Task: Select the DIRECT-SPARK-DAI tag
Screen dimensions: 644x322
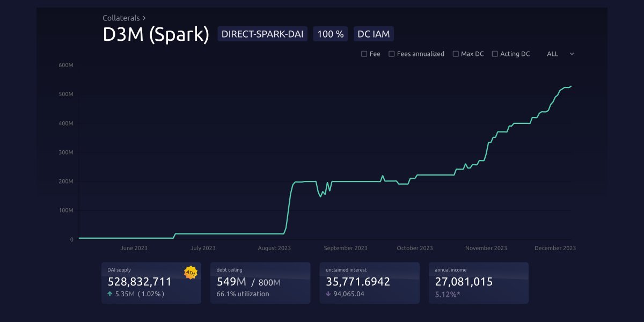Action: tap(262, 34)
